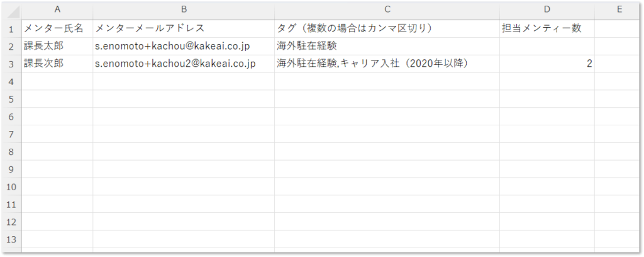Select row 3 header
The width and height of the screenshot is (644, 257).
pos(11,64)
